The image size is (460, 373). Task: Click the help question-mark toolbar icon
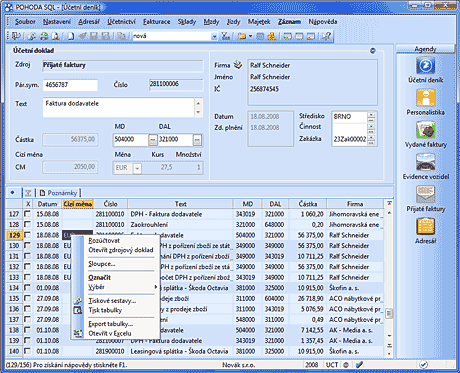[x=326, y=36]
